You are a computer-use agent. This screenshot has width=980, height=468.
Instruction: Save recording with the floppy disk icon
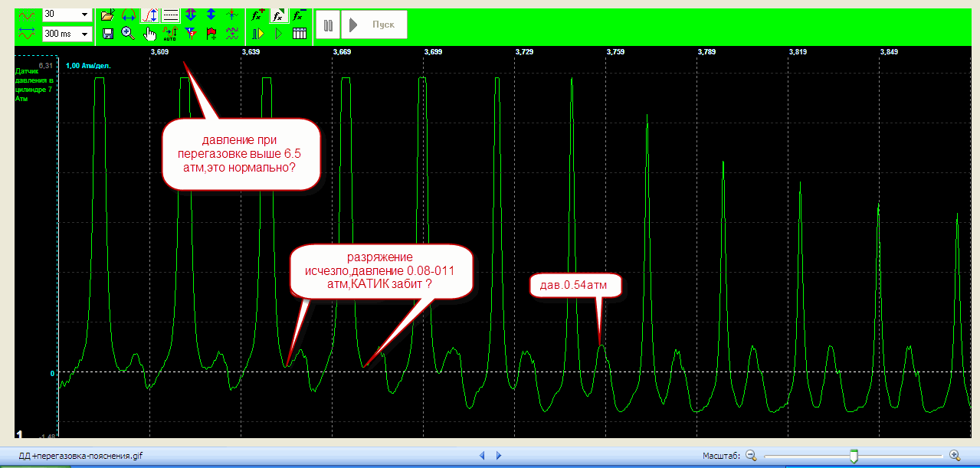[x=107, y=34]
